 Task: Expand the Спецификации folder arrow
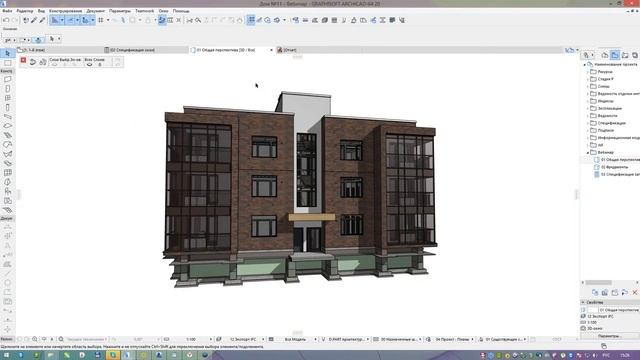tap(588, 123)
